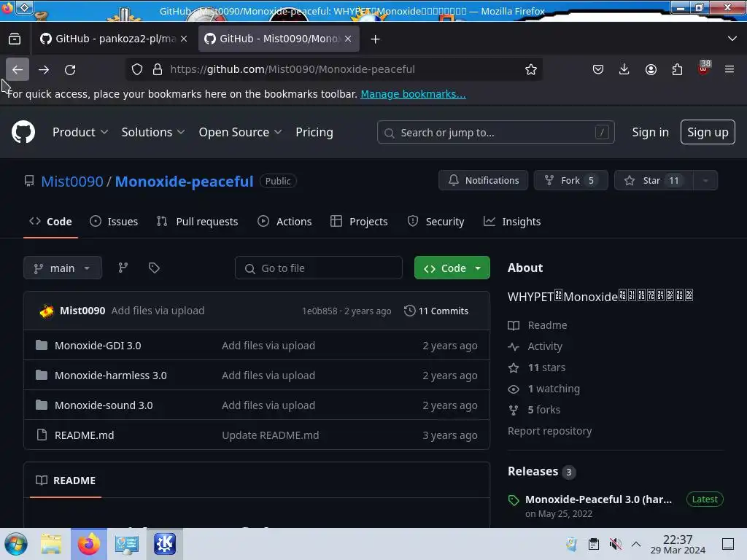Viewport: 747px width, 560px height.
Task: Click the Sign up button
Action: pos(708,132)
